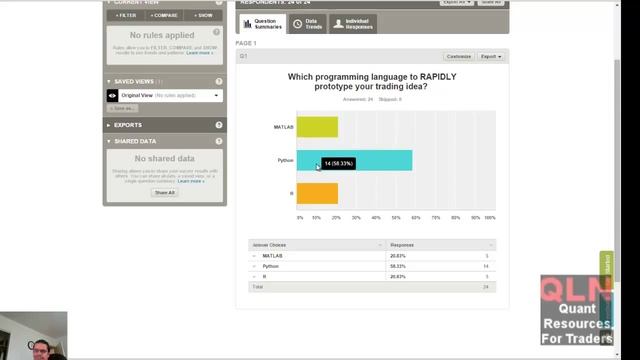Toggle the eye icon of Original View
640x360 pixels.
point(112,96)
